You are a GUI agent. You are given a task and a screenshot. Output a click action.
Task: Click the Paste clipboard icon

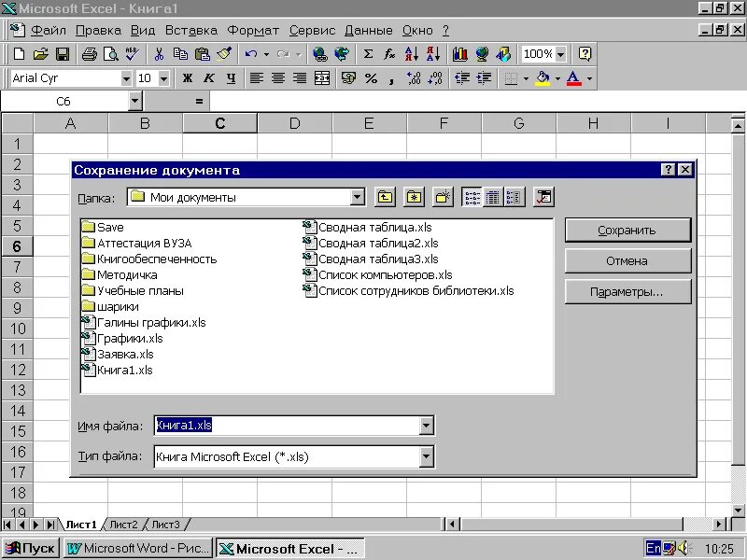pos(202,54)
